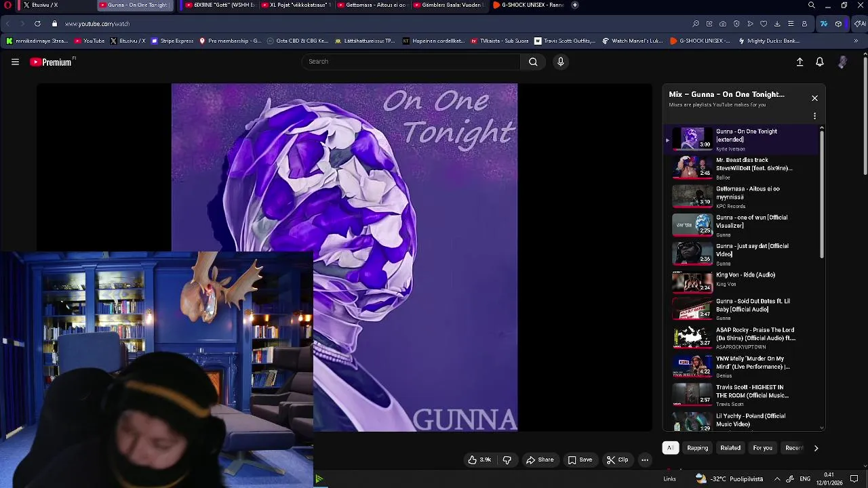Dislike the video with thumbs down

pyautogui.click(x=507, y=460)
